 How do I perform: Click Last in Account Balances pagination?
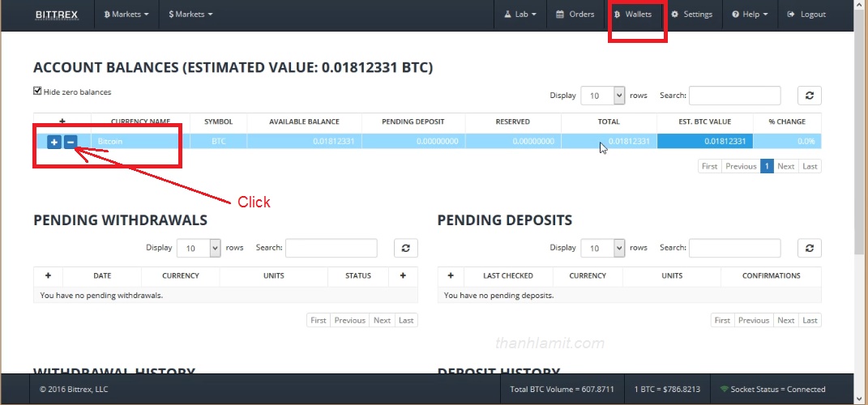pos(810,167)
